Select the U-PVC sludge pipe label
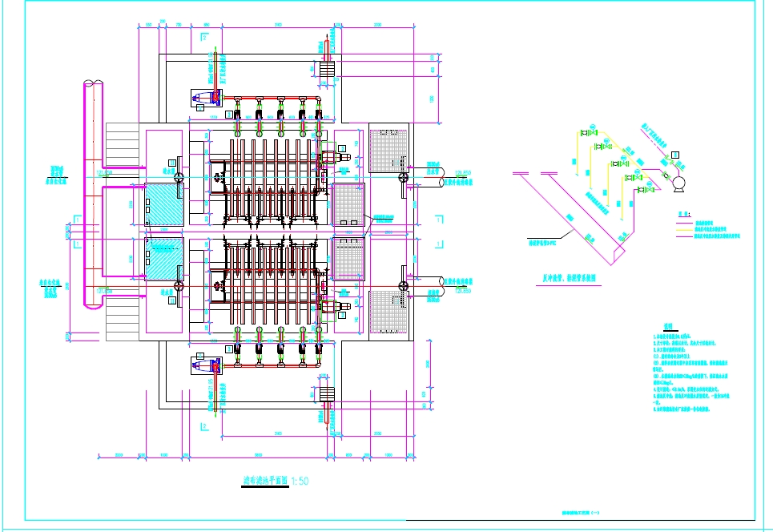 [x=542, y=243]
